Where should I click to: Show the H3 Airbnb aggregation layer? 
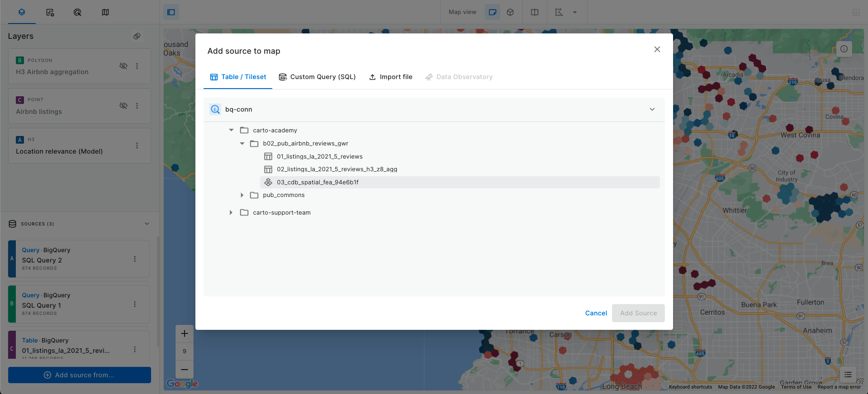(123, 66)
